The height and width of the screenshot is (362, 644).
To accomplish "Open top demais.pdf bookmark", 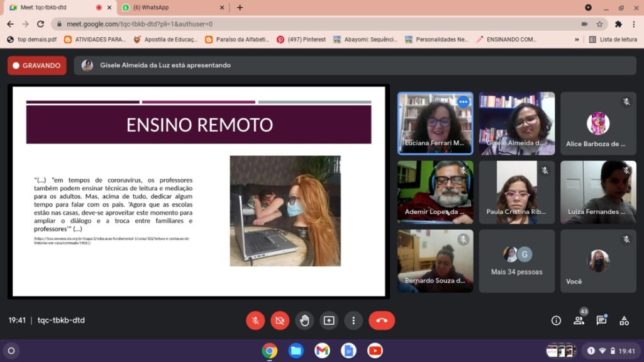I will (32, 40).
